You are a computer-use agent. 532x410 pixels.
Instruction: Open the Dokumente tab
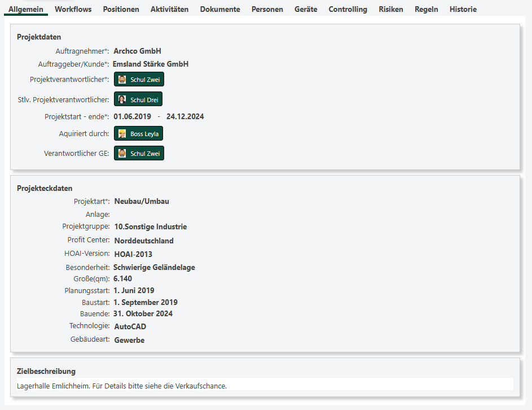tap(220, 10)
